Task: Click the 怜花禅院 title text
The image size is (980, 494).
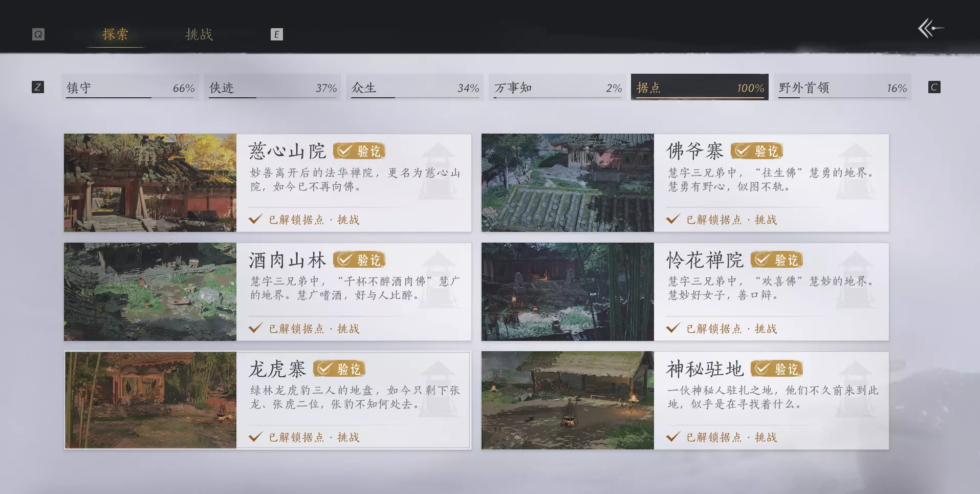Action: [x=705, y=260]
